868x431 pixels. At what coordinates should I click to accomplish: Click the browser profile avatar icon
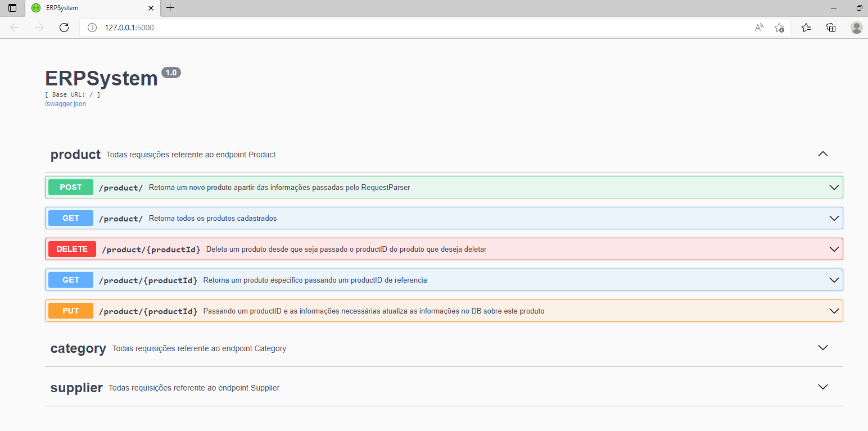pos(856,27)
